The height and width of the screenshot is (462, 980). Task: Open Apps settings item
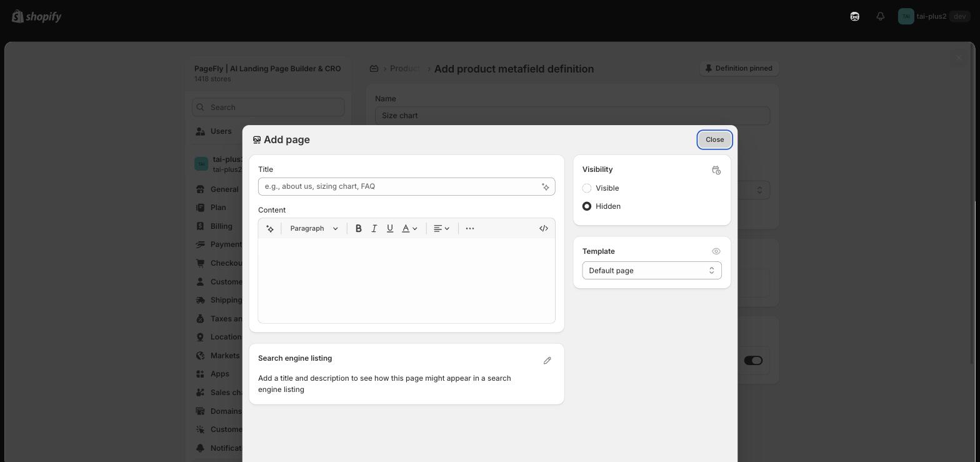(x=220, y=374)
